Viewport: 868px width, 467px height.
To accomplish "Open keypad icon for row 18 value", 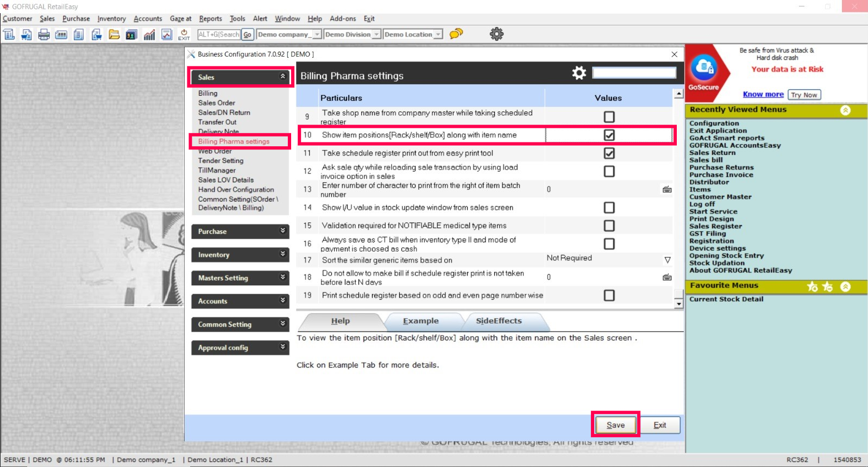I will click(667, 277).
